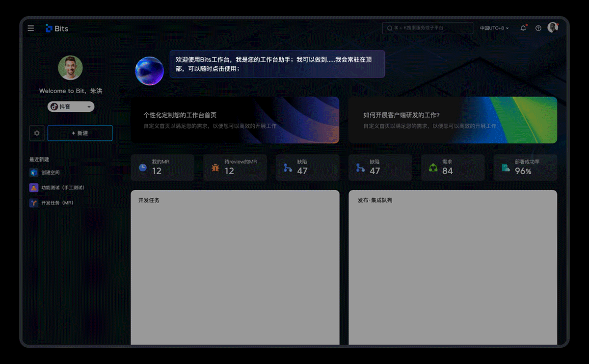Click the large profile photo in sidebar

tap(70, 68)
